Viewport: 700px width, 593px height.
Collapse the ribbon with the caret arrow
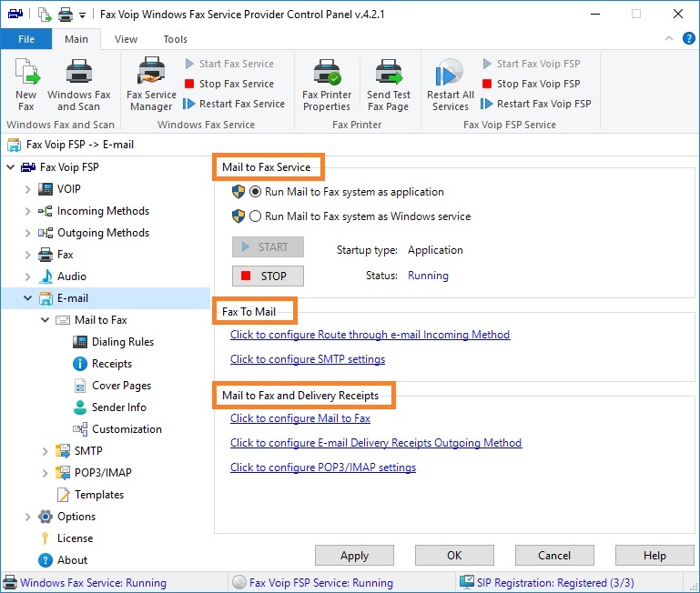point(669,38)
